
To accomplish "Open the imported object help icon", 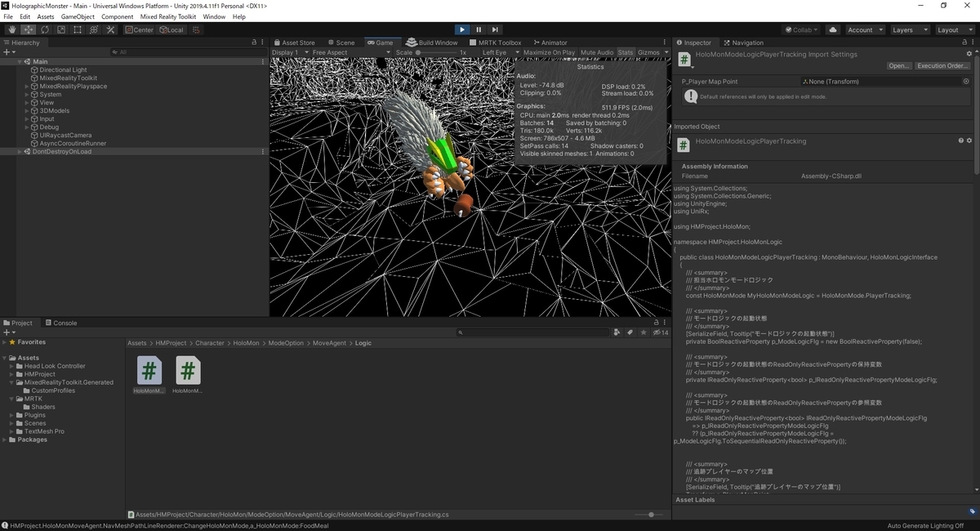I will (960, 141).
